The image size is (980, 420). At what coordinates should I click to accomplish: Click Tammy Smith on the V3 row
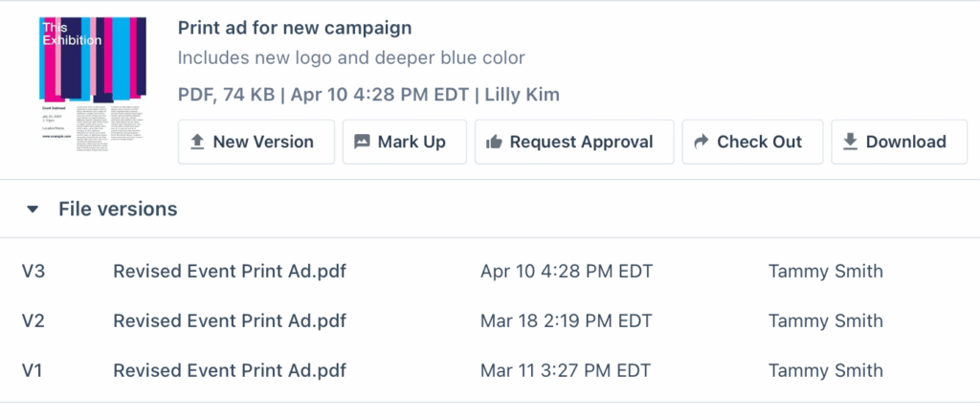coord(826,272)
